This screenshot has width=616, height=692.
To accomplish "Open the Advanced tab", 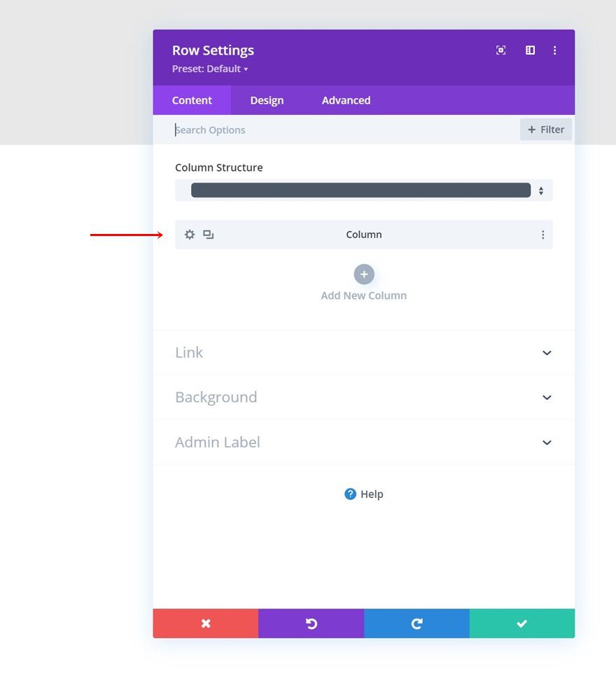I will (346, 100).
